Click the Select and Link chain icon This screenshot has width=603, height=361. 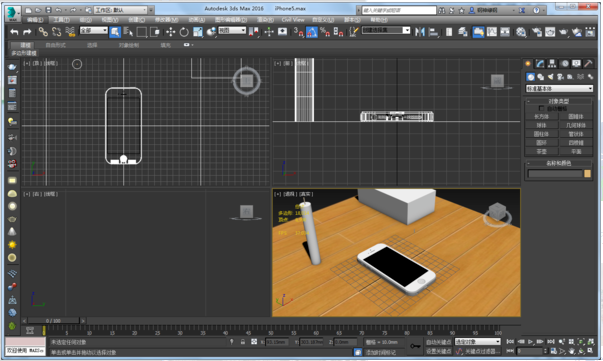pos(43,32)
